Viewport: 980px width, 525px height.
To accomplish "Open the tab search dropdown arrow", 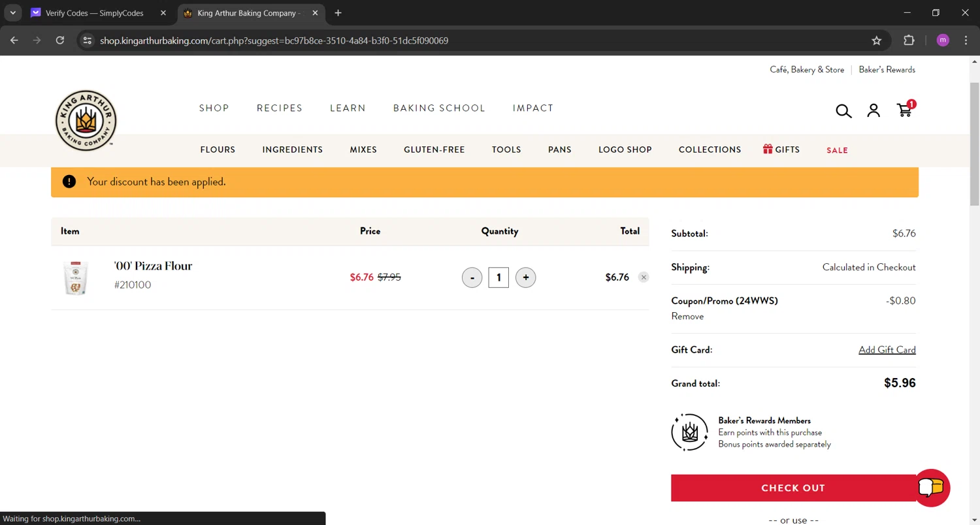I will coord(12,13).
